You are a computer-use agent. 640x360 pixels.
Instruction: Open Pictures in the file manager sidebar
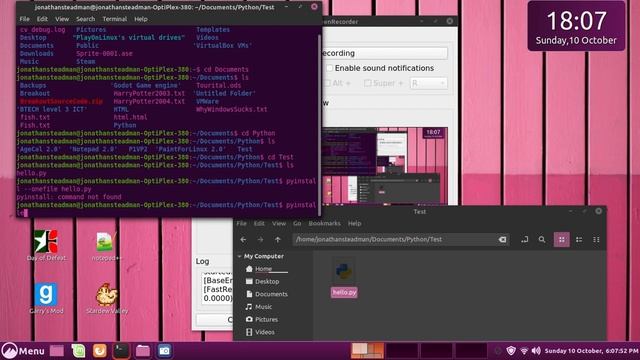[262, 320]
